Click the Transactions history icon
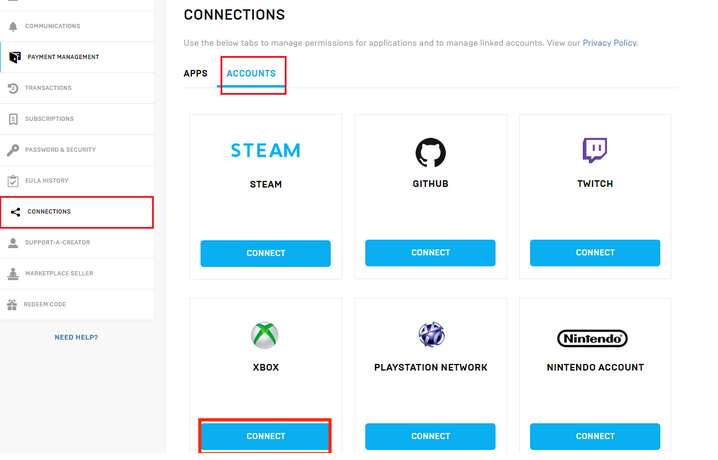Viewport: 718px width, 460px height. point(13,88)
